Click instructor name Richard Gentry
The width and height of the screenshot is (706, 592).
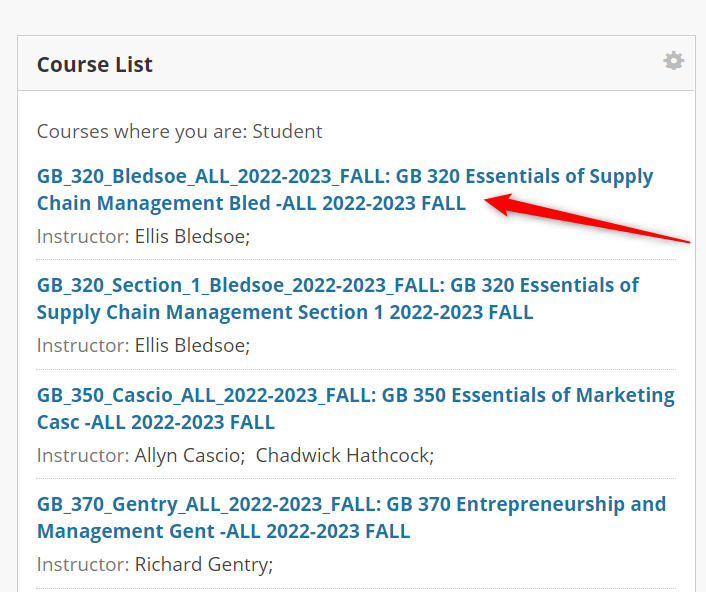204,565
